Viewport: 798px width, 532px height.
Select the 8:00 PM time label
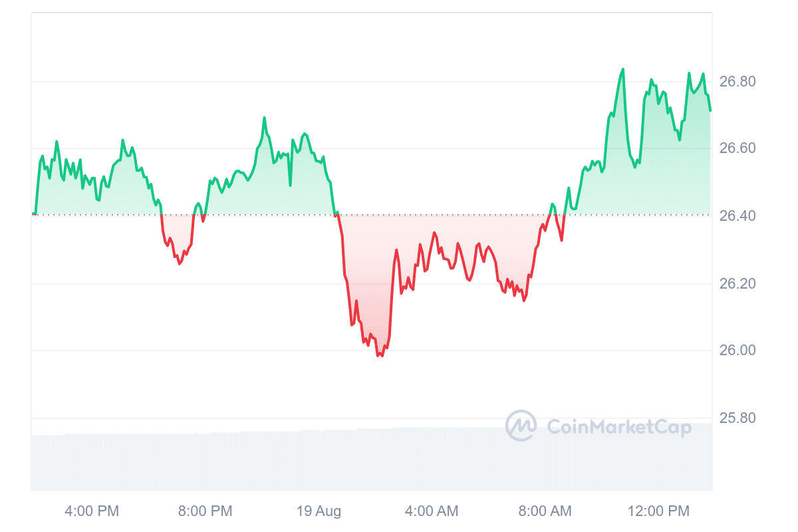205,511
